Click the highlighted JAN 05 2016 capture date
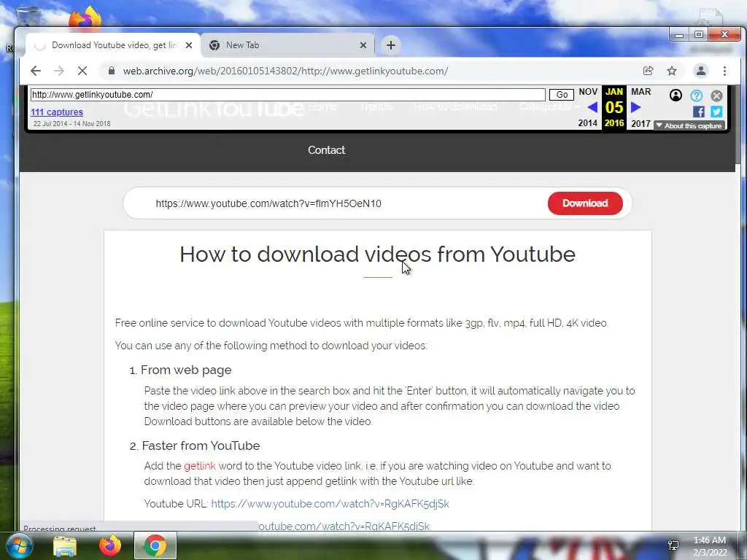 [x=614, y=108]
